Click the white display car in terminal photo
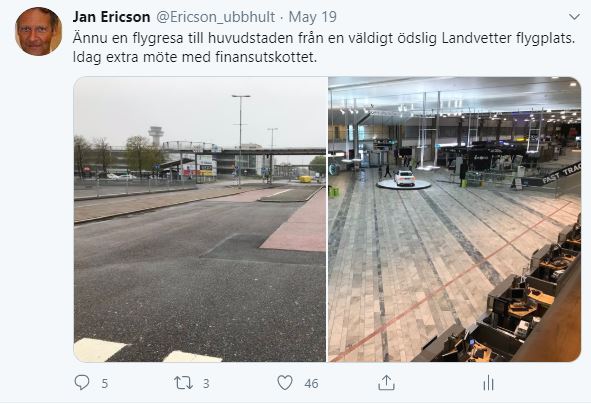The height and width of the screenshot is (404, 591). point(404,178)
